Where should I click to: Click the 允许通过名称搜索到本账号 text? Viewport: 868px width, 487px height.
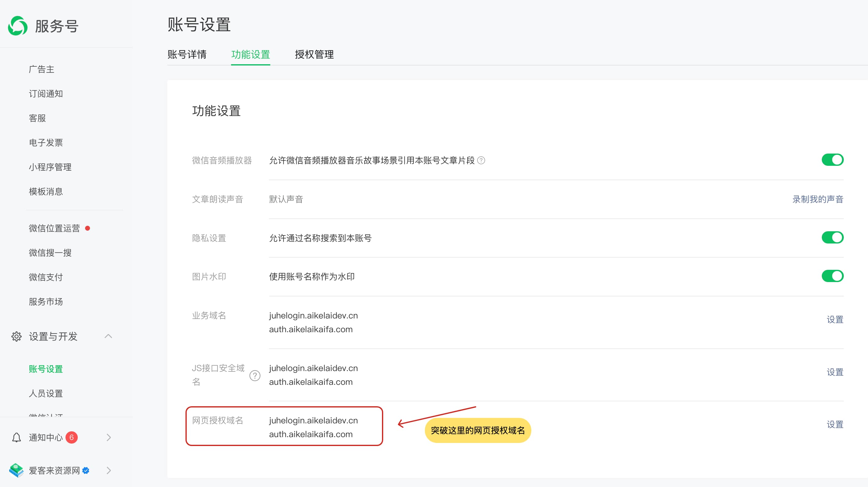pos(320,238)
